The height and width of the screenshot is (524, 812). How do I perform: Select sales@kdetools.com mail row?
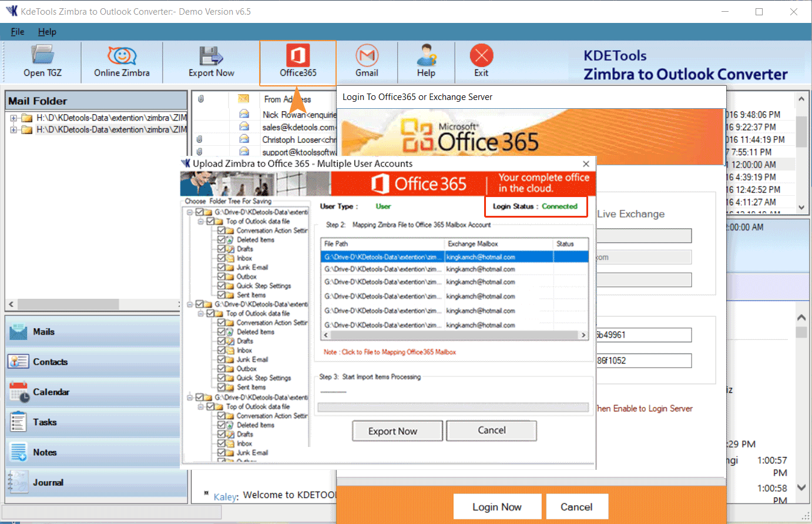tap(264, 127)
